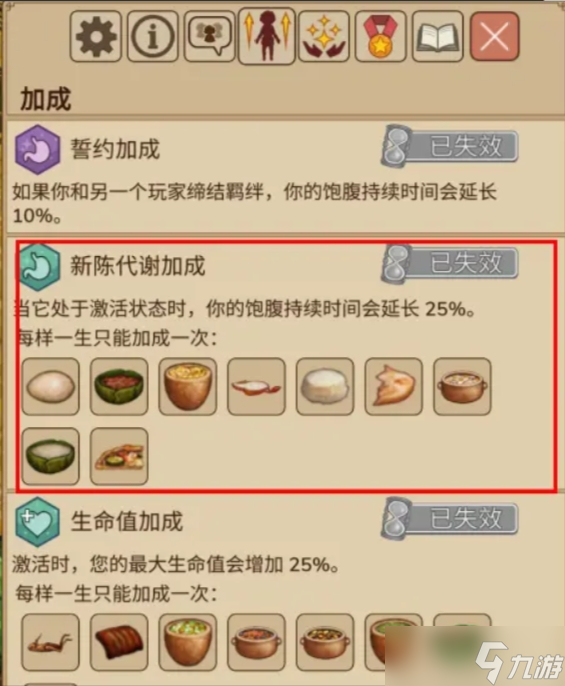Select the pizza slice food item
The height and width of the screenshot is (686, 565).
[119, 457]
